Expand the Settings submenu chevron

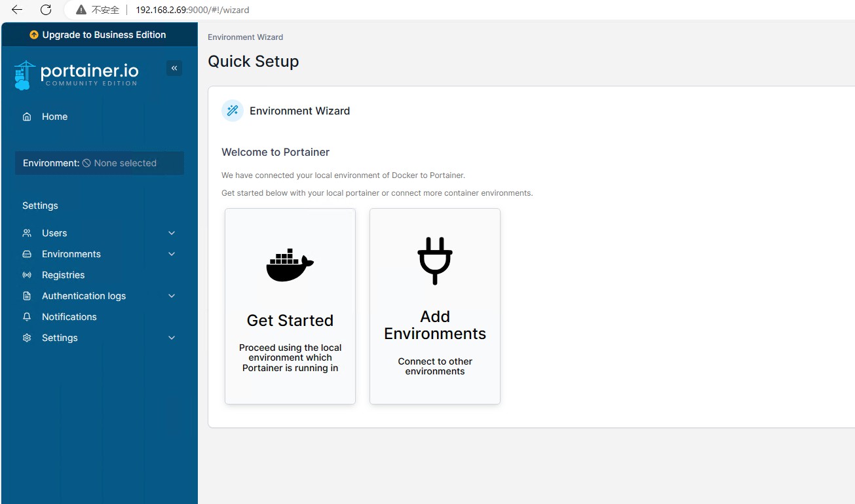click(171, 338)
